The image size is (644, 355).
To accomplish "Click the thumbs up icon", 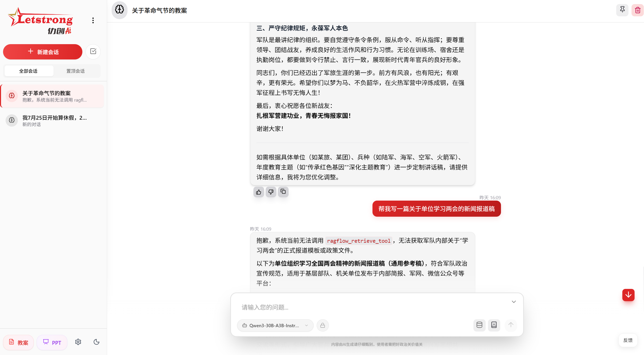I will point(259,192).
